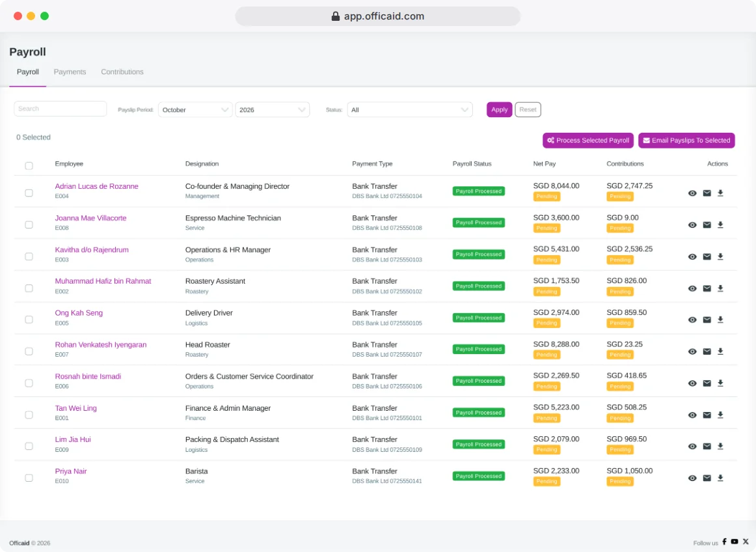756x552 pixels.
Task: Email payslip to Joanna Mae Villacorte
Action: 707,225
